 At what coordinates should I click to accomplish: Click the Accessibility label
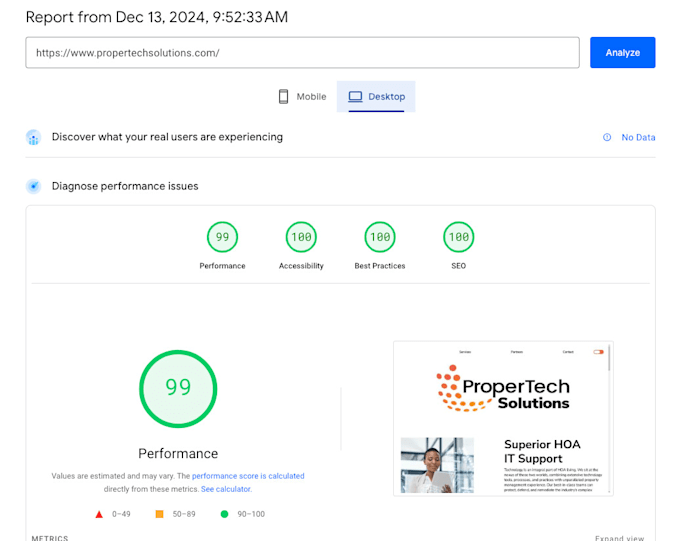pos(301,266)
